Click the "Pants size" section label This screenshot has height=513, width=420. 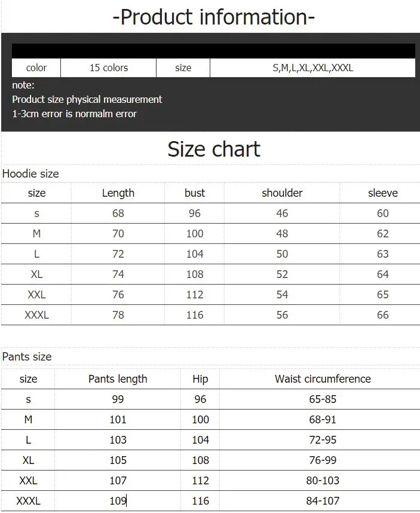click(x=27, y=357)
